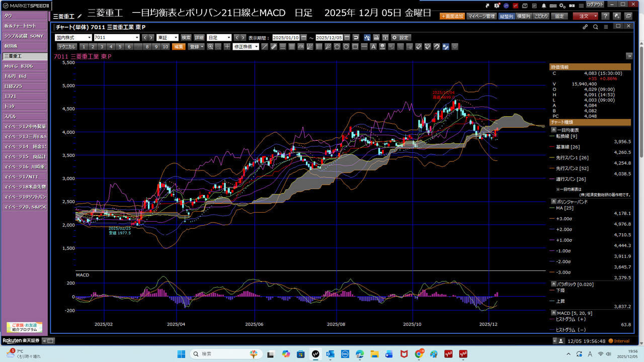Choose the text annotation 'A' tool
Screen dimensions: 644x362
point(373,47)
